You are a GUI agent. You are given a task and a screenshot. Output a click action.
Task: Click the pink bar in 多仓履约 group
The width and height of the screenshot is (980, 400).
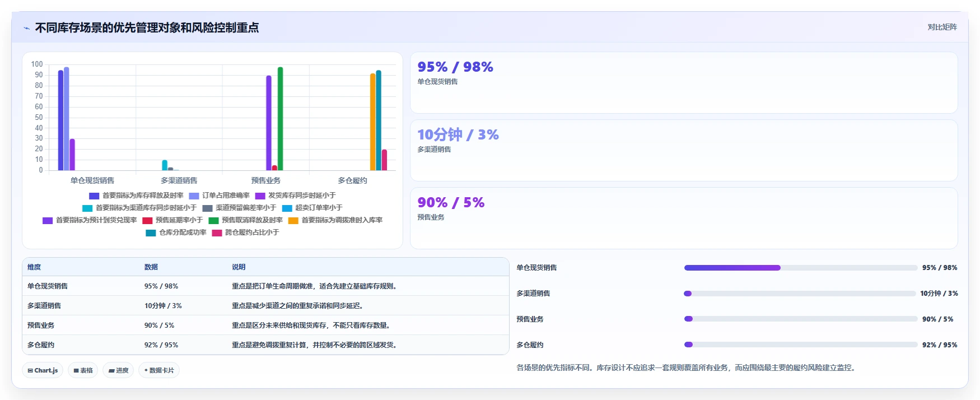[x=385, y=160]
